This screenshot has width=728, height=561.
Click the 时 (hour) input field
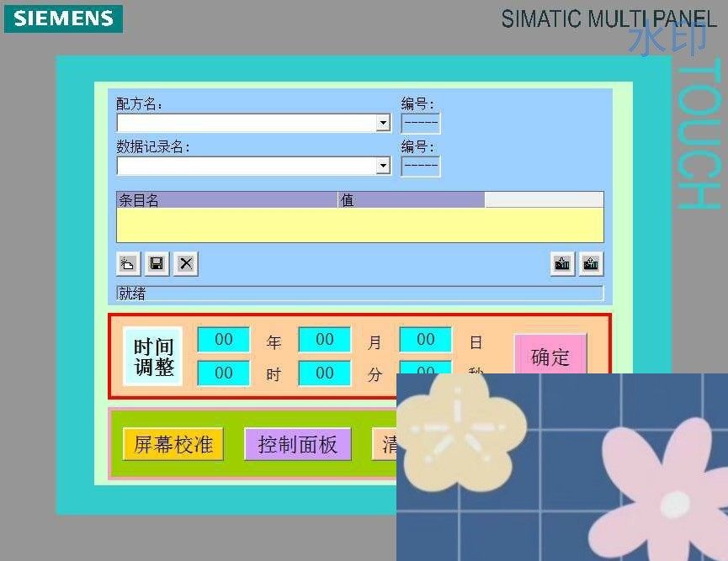point(224,373)
